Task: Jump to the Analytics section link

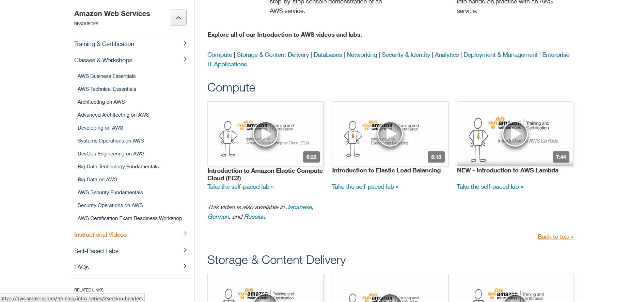Action: coord(447,55)
